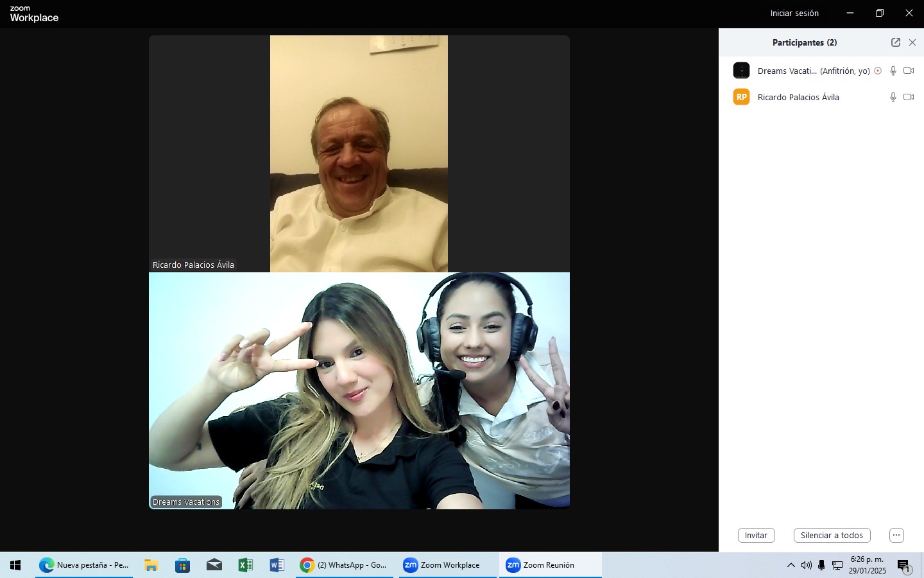
Task: Open the more options ellipsis menu
Action: click(896, 535)
